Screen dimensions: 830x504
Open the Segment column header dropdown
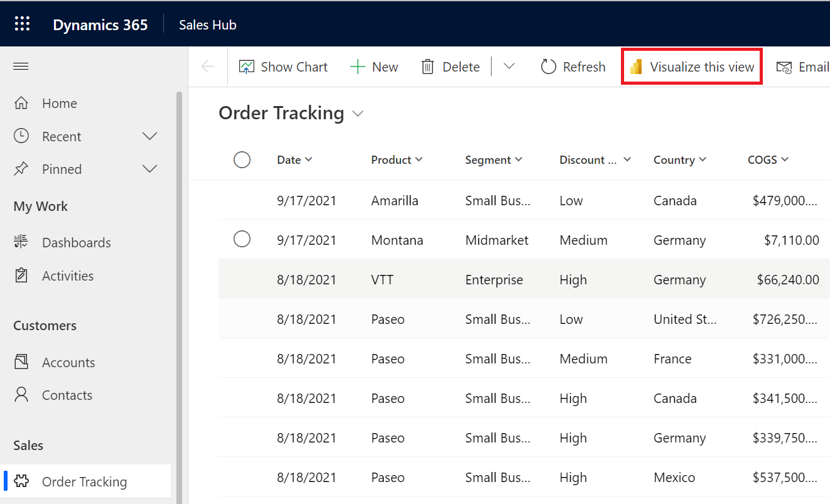519,160
